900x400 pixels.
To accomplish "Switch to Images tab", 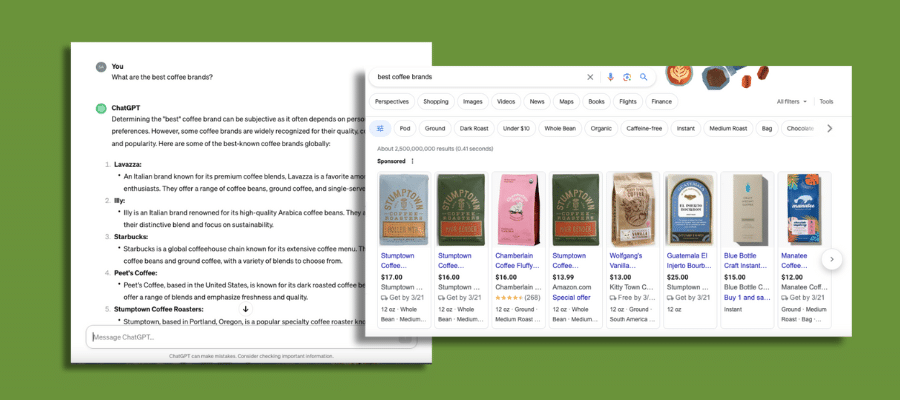I will (473, 102).
